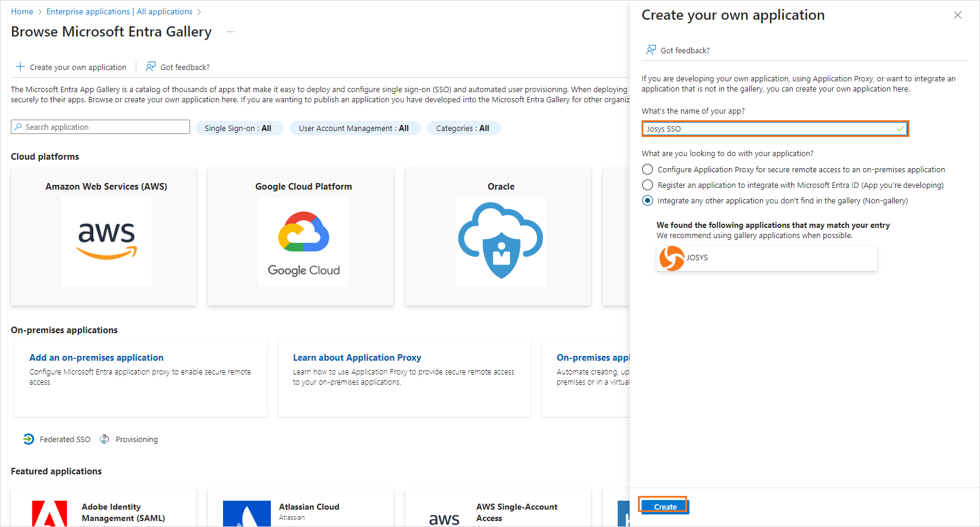
Task: Click the "What's the name of your app?" label
Action: (x=693, y=111)
